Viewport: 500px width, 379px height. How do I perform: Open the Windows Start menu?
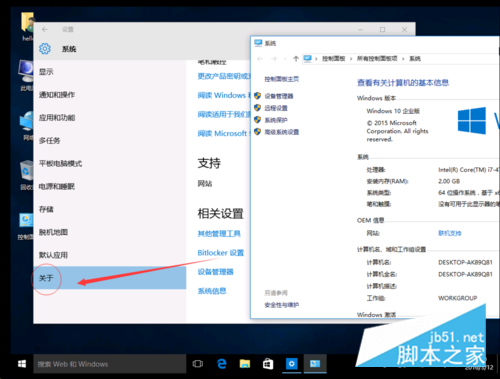tap(22, 364)
